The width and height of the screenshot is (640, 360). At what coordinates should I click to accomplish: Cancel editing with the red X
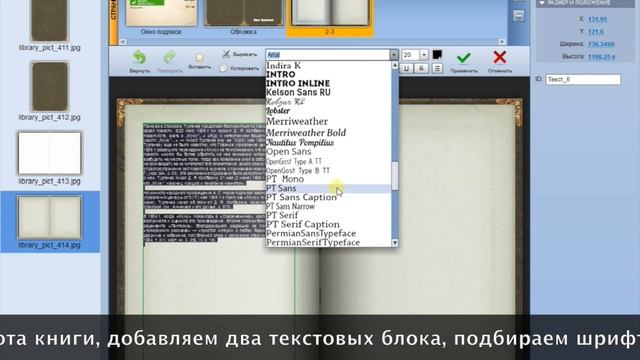(x=499, y=57)
